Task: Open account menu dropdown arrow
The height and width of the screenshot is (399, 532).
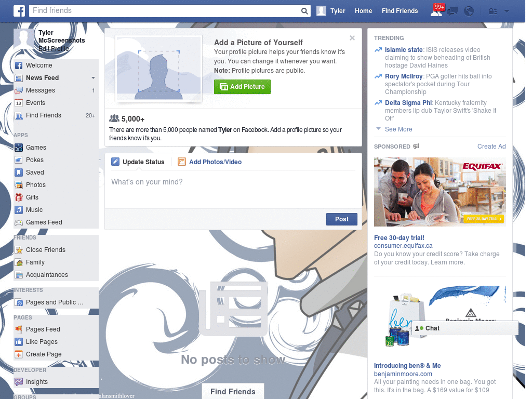Action: (507, 11)
